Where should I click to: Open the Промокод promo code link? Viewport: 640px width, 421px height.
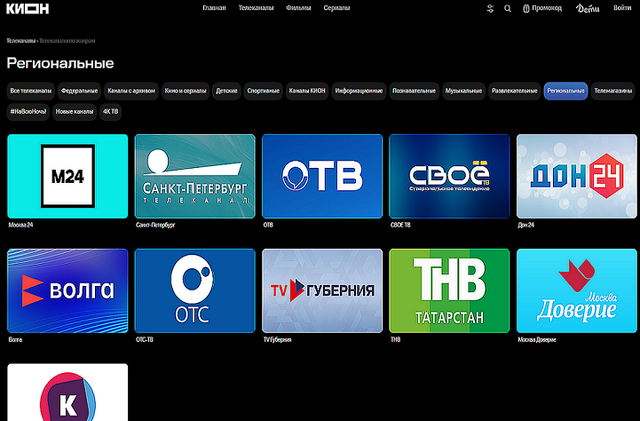[x=542, y=8]
